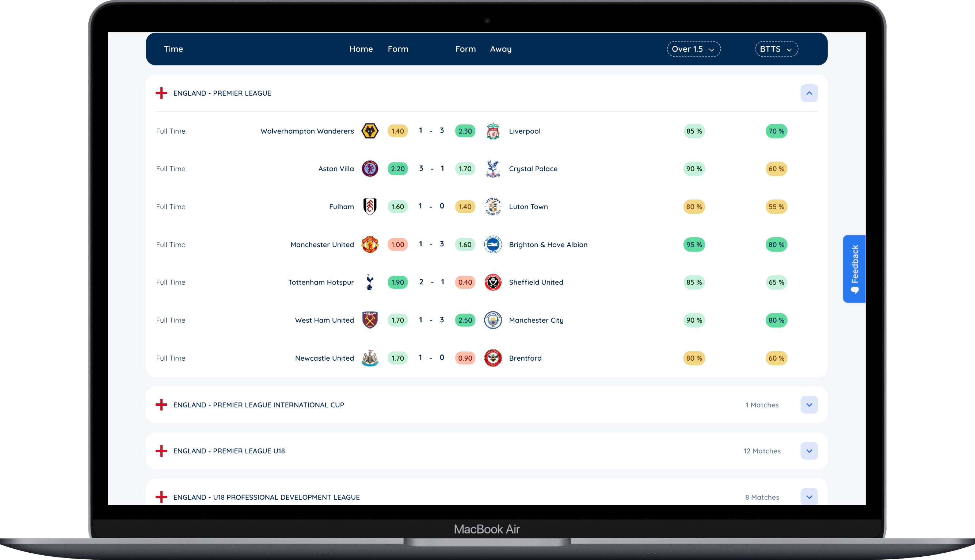This screenshot has height=560, width=975.
Task: Click the Liverpool club crest
Action: click(x=493, y=131)
